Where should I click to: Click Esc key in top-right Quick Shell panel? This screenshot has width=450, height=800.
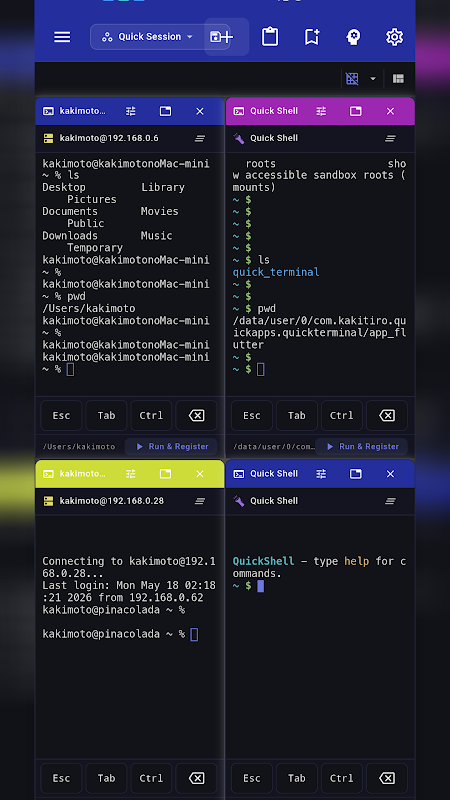click(252, 415)
